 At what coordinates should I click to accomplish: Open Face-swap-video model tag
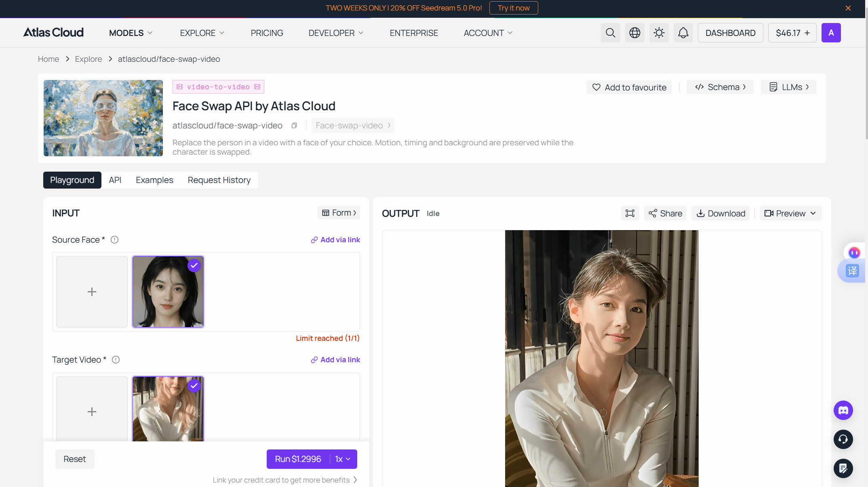click(353, 126)
